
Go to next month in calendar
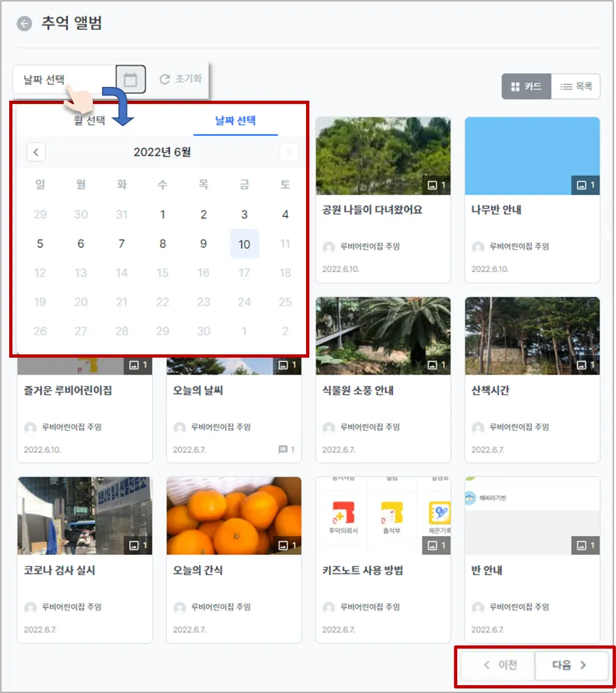pos(289,152)
